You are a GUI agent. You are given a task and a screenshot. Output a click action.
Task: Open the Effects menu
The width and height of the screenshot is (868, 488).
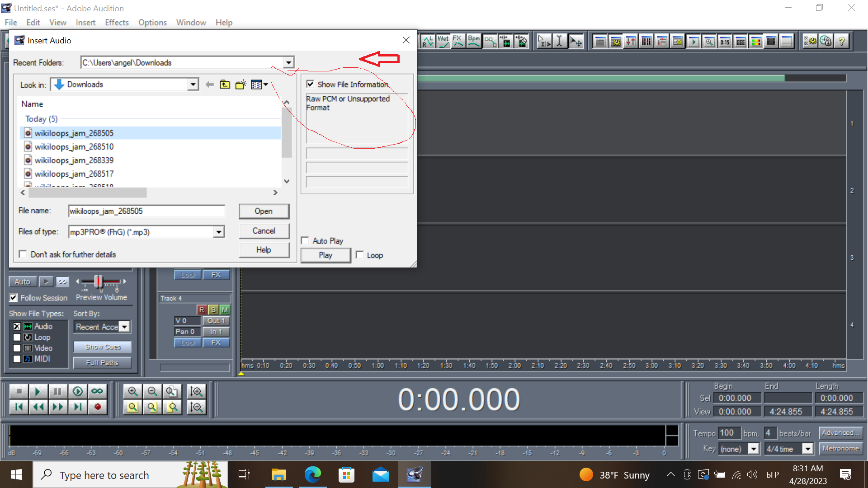coord(117,23)
